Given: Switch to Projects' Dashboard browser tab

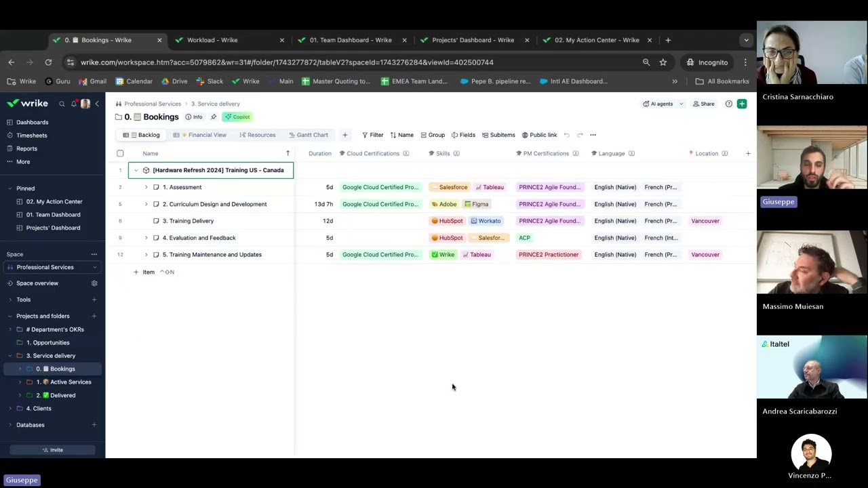Looking at the screenshot, I should 475,40.
